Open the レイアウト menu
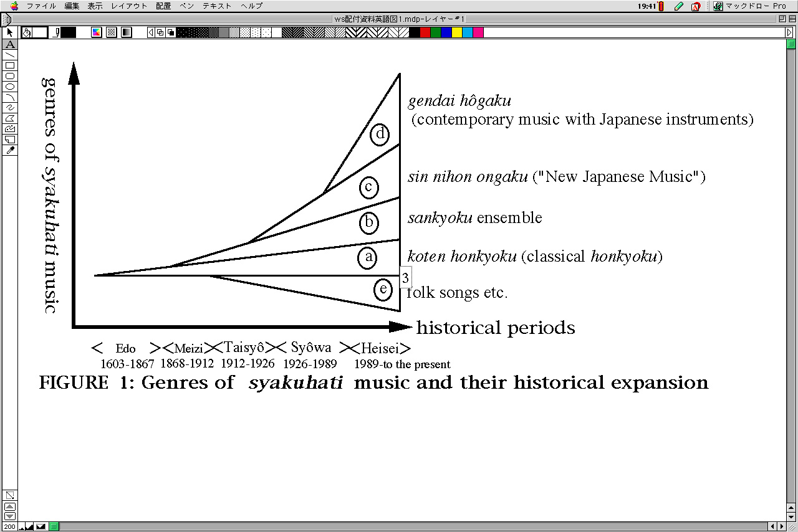The height and width of the screenshot is (532, 798). pyautogui.click(x=129, y=6)
